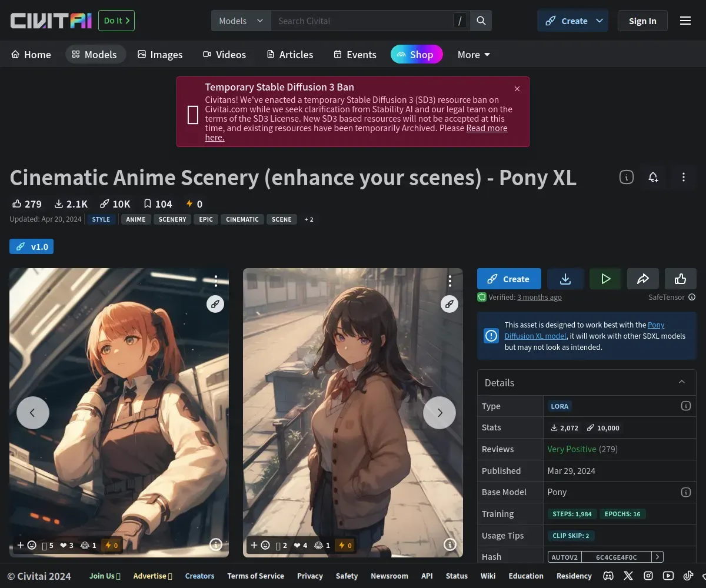Open the Events tab
706x588 pixels.
[355, 55]
